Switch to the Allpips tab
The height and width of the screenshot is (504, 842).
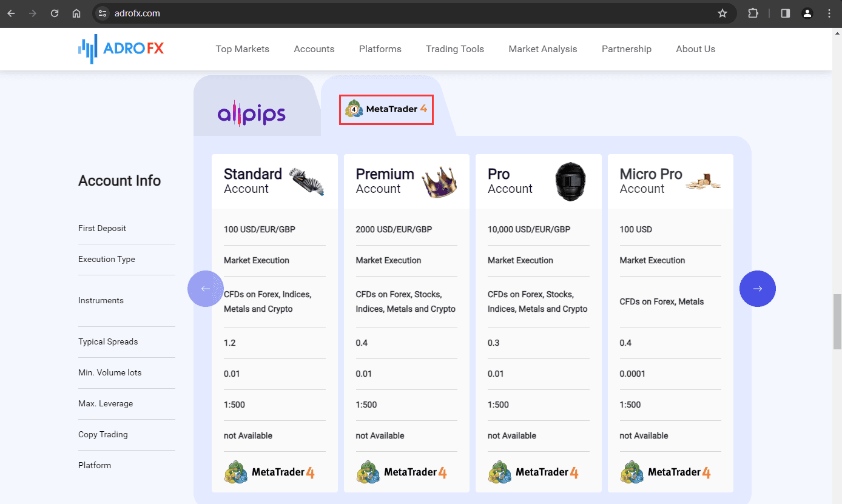[x=251, y=113]
